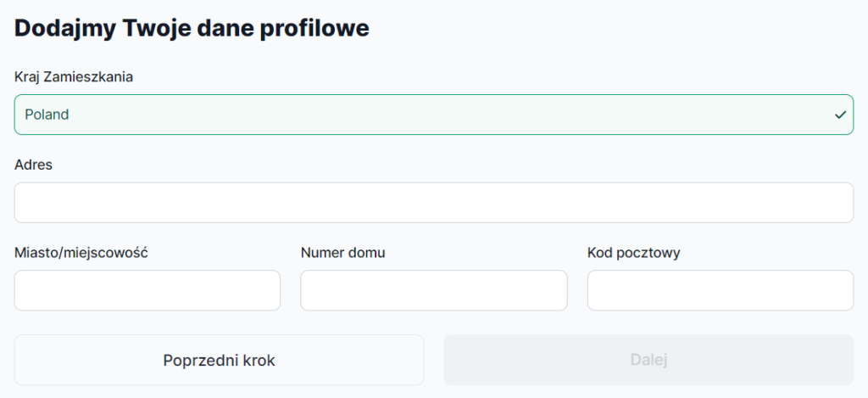
Task: Focus the Adres input field
Action: pyautogui.click(x=433, y=202)
